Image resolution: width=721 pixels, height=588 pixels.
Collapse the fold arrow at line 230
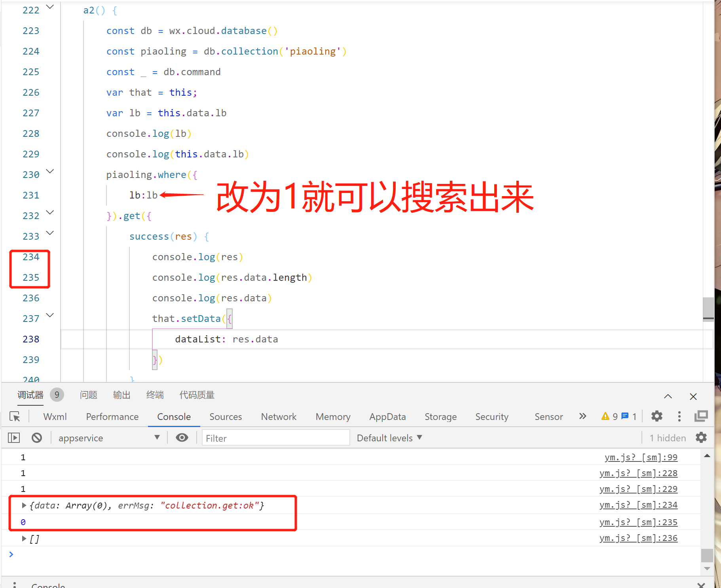[50, 171]
